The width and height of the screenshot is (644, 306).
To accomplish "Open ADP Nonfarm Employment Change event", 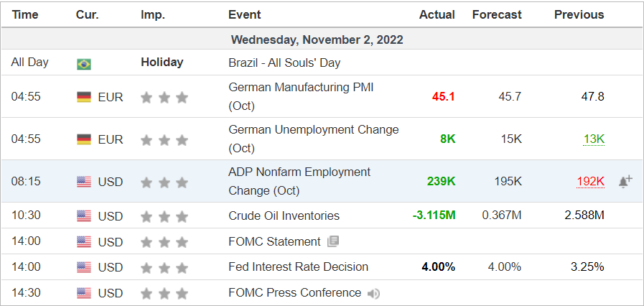I will coord(299,181).
